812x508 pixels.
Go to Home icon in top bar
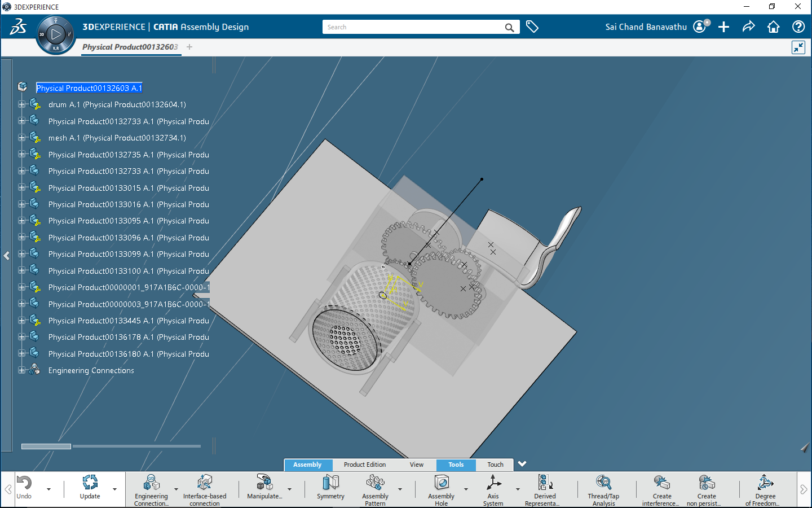tap(774, 27)
